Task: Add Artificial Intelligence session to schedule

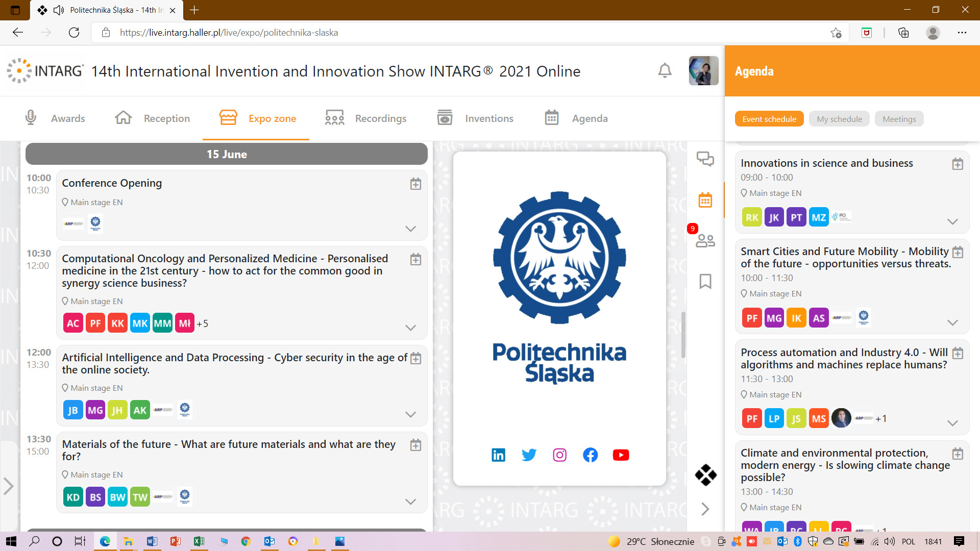Action: 415,359
